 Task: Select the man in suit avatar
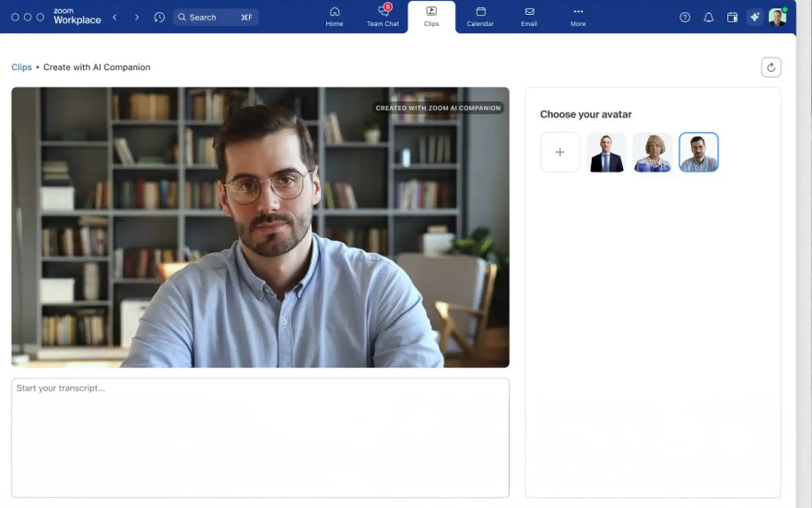coord(606,152)
